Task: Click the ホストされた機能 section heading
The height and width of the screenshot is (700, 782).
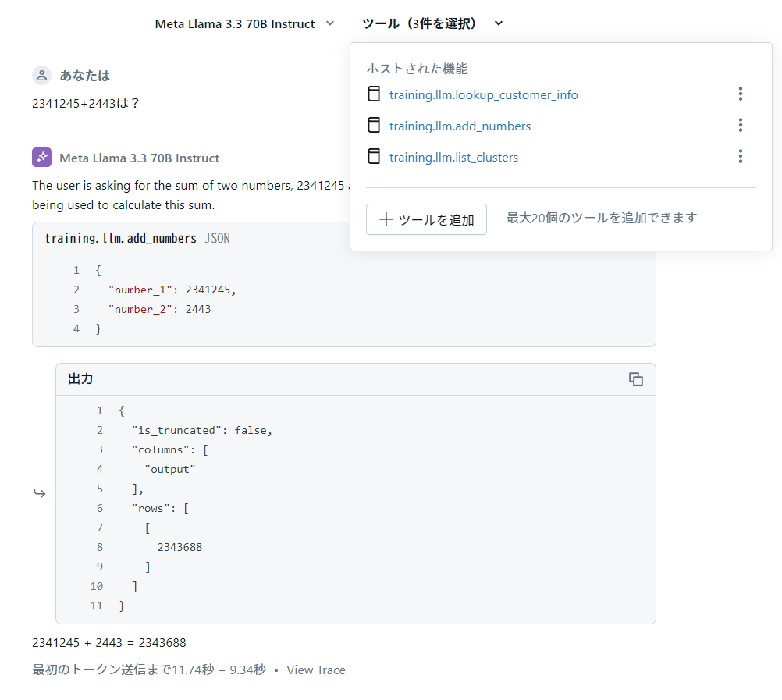Action: 417,69
